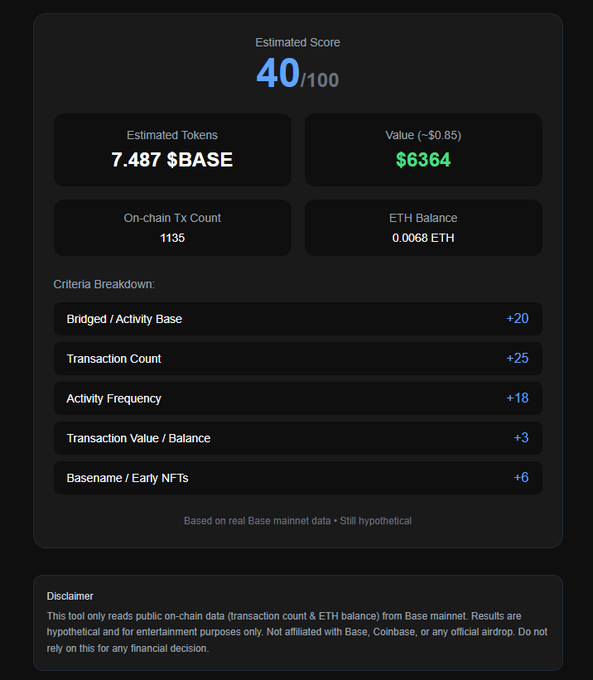Click the On-chain Tx Count label
Screen dimensions: 593x680
(172, 218)
